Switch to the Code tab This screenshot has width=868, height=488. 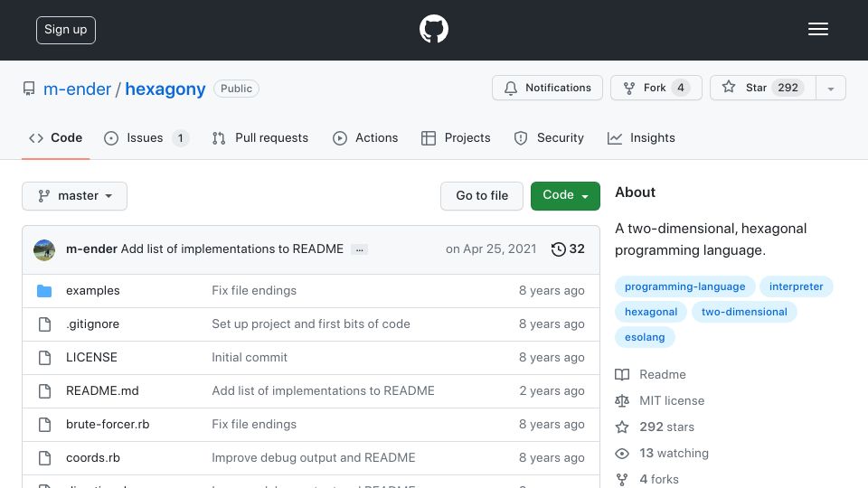[x=55, y=137]
